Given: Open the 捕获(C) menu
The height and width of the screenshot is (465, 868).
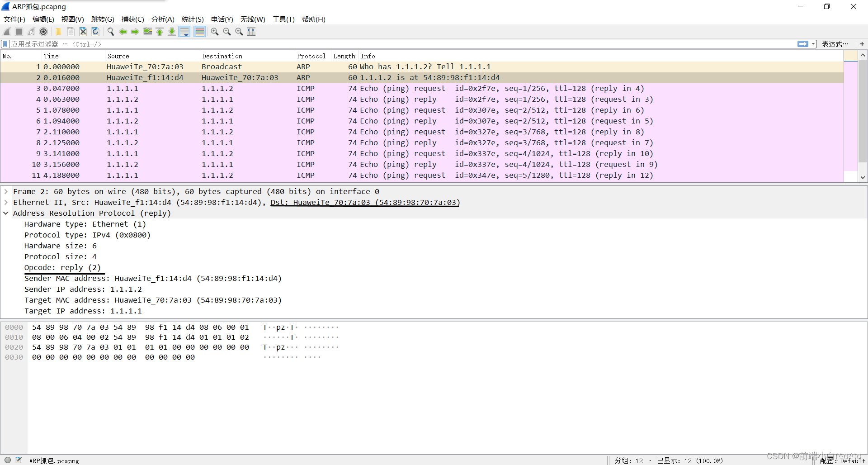Looking at the screenshot, I should (x=133, y=19).
